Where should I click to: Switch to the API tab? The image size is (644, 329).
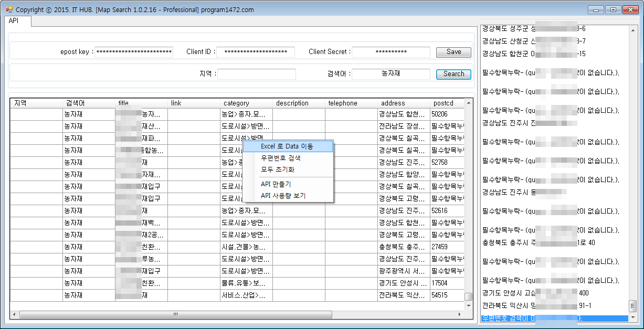[14, 21]
